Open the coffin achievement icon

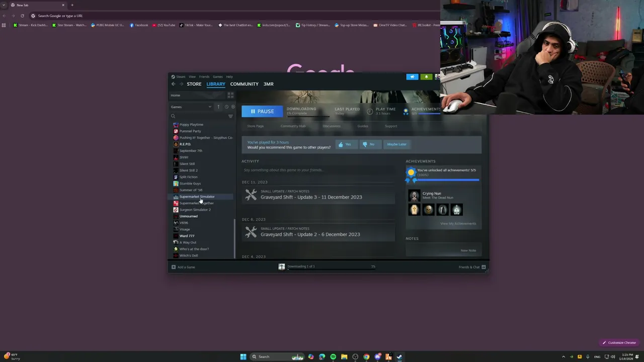pos(414,210)
